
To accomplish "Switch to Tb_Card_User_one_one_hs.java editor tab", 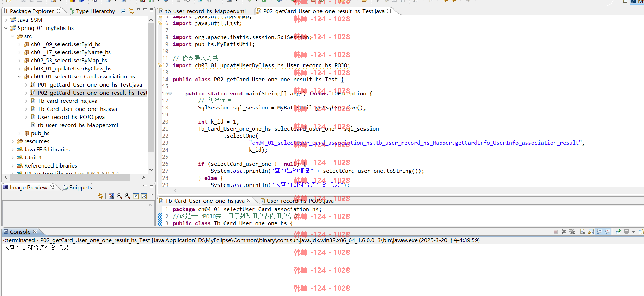I will tap(204, 201).
